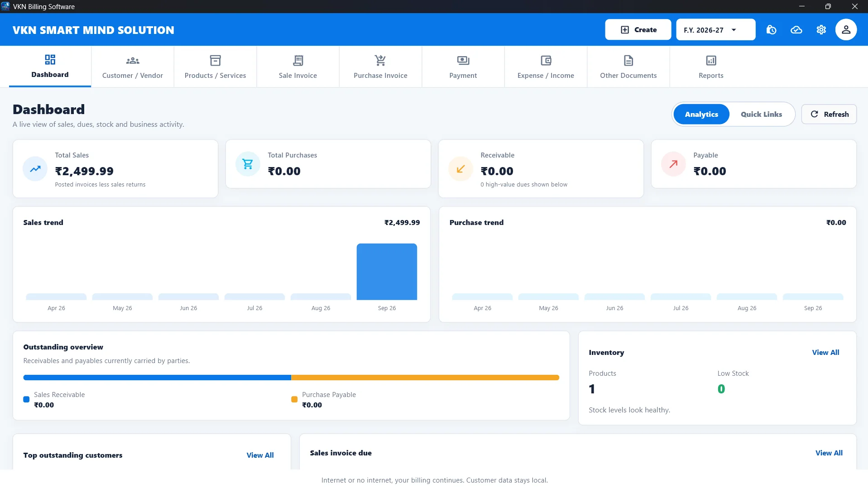Screen dimensions: 868x488
Task: Go to Customer / Vendor tab
Action: pos(133,67)
